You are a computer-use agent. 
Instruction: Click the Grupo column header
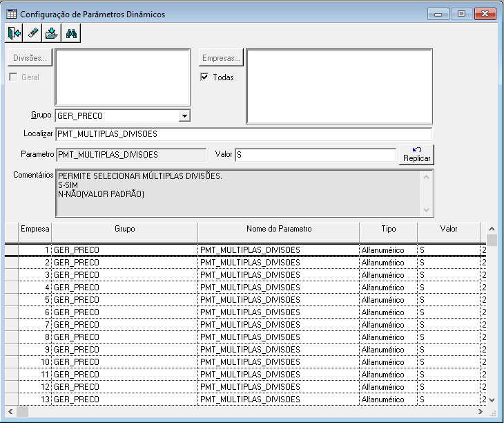125,232
